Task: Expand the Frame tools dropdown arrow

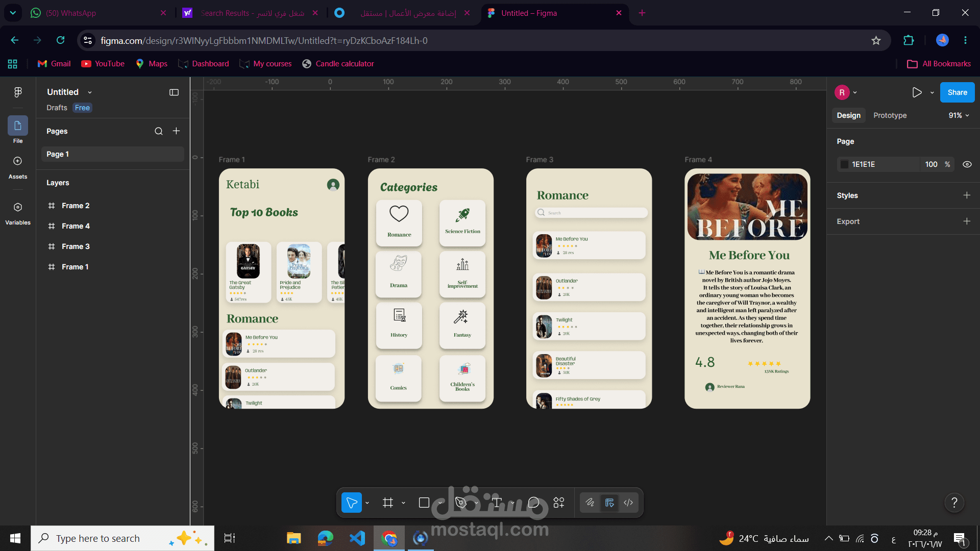Action: coord(403,503)
